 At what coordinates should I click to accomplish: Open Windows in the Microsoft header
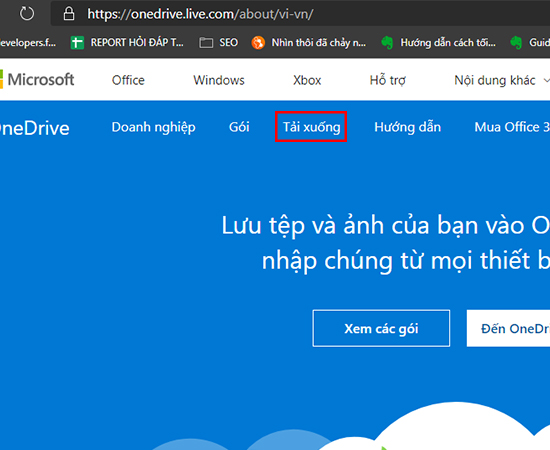click(219, 80)
